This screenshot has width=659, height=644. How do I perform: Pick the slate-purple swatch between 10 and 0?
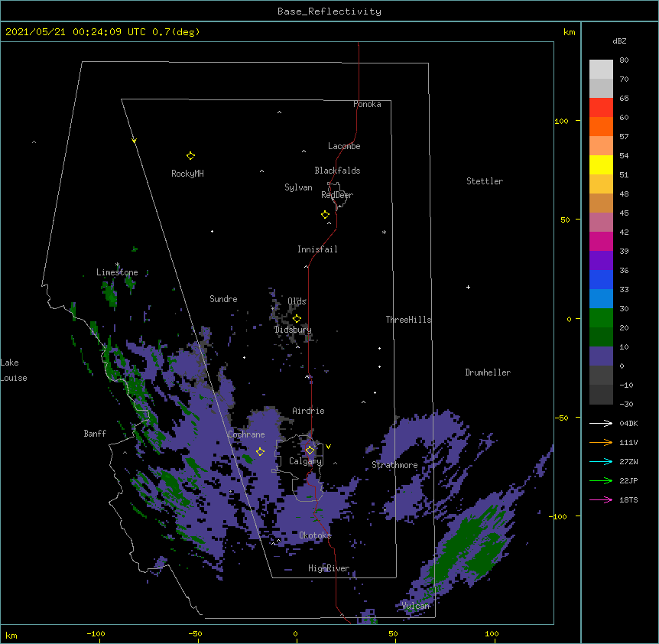pyautogui.click(x=601, y=356)
